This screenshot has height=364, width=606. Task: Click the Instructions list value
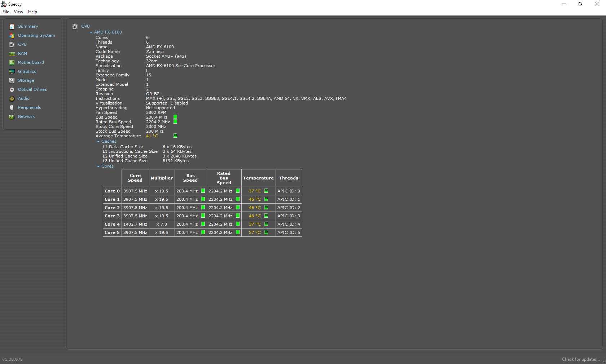point(246,98)
